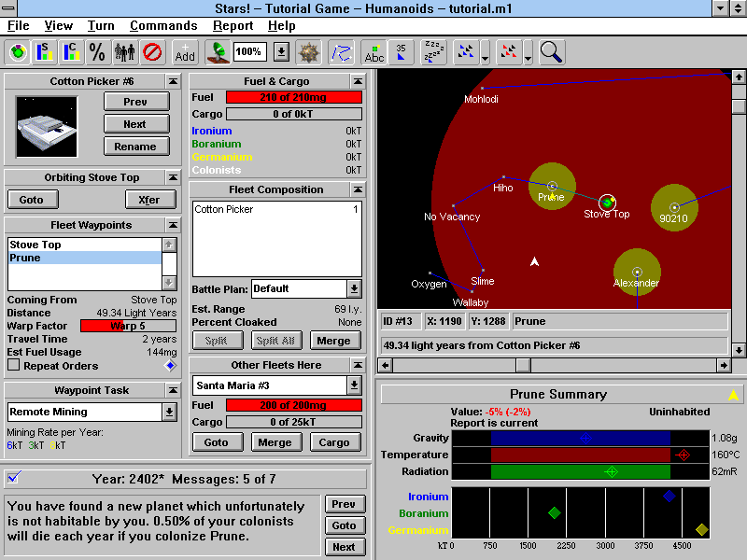Toggle fleet paths display icon
Image resolution: width=747 pixels, height=560 pixels.
341,52
